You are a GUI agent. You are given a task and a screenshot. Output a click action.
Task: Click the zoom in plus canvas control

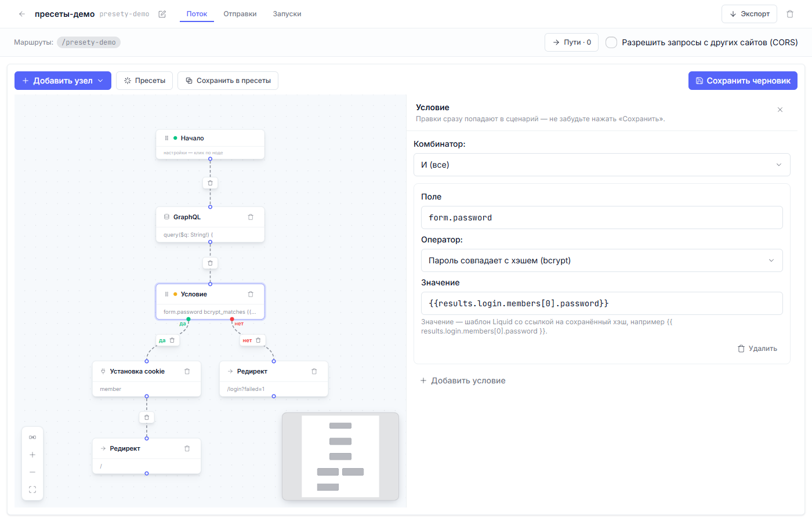tap(32, 455)
